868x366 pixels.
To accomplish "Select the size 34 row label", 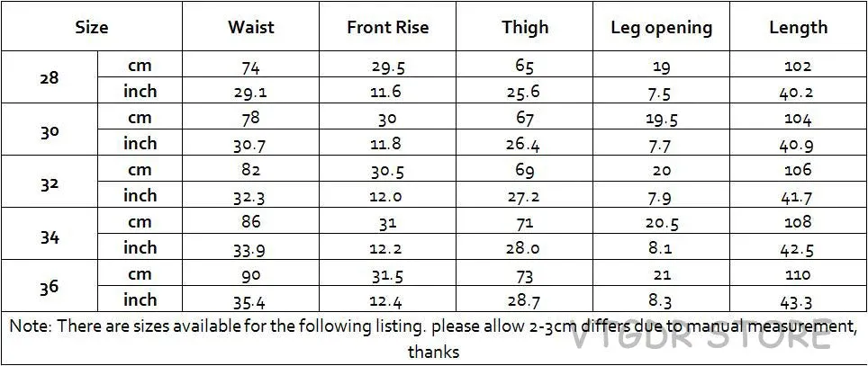I will 50,233.
